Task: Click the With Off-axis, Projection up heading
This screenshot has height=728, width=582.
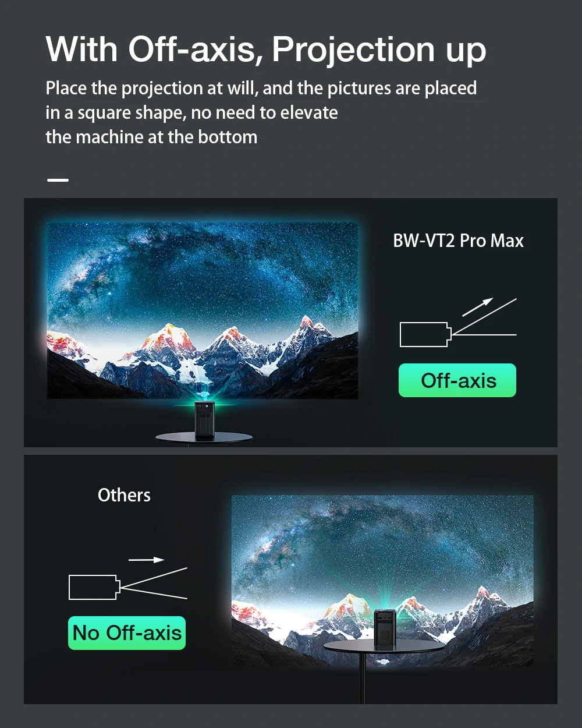Action: tap(266, 49)
